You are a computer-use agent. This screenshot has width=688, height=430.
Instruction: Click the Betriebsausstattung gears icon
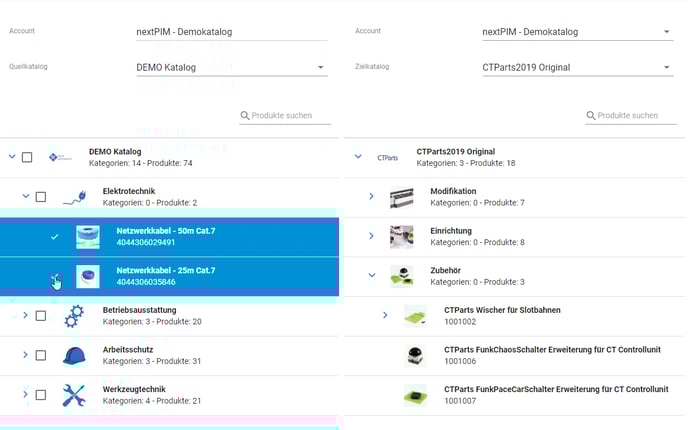click(74, 316)
